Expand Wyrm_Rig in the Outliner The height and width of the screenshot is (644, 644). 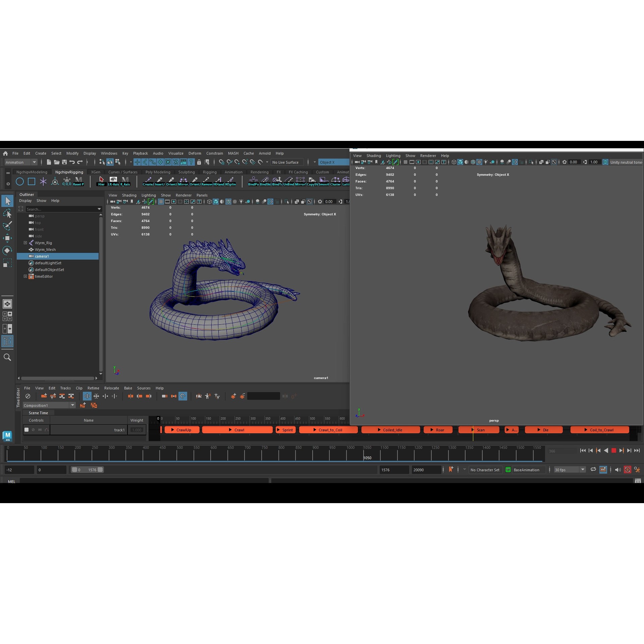(x=25, y=243)
